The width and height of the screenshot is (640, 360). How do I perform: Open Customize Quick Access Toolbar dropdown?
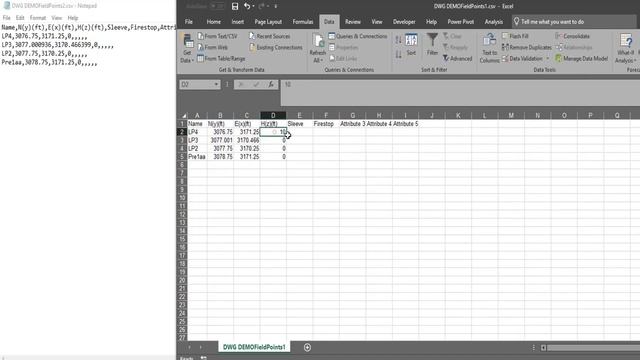click(x=276, y=6)
